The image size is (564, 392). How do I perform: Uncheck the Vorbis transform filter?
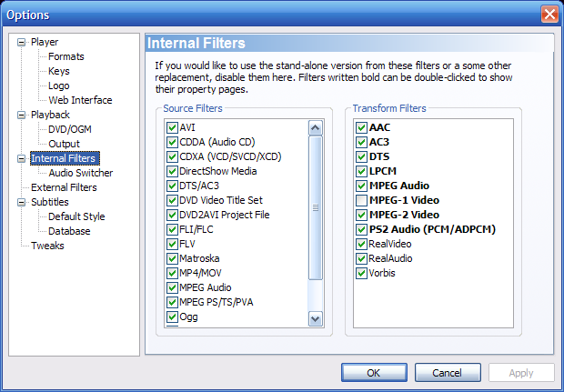click(361, 273)
